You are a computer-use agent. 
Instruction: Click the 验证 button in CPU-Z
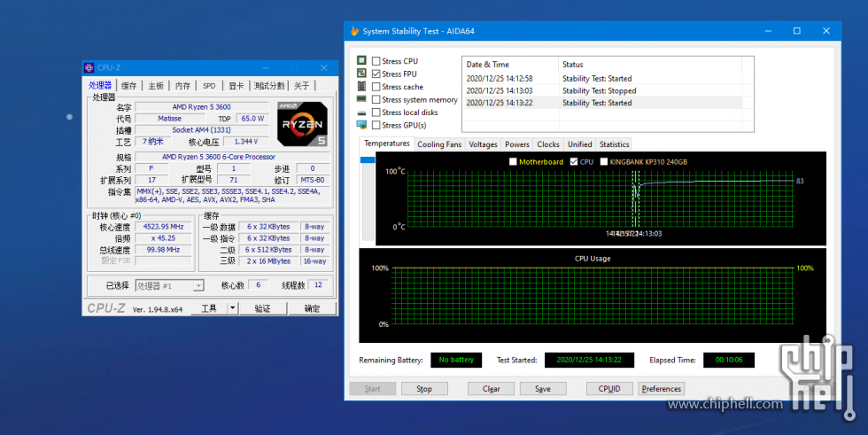(x=262, y=308)
